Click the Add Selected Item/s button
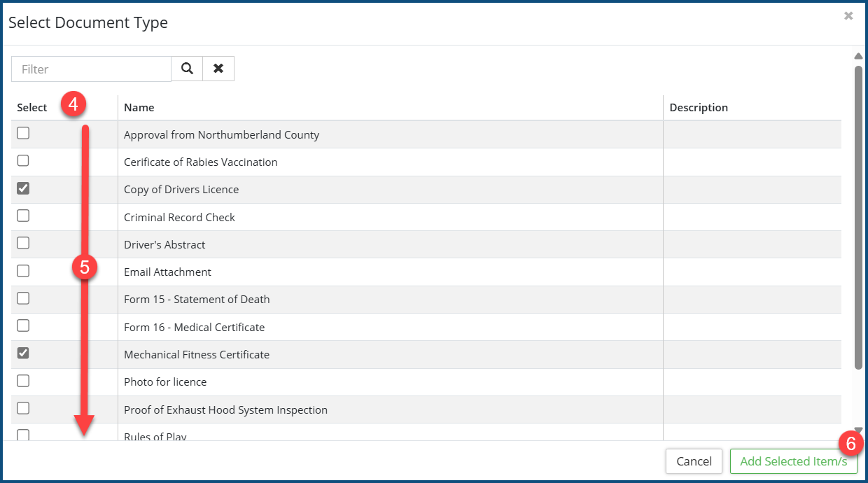The height and width of the screenshot is (483, 868). click(x=793, y=461)
